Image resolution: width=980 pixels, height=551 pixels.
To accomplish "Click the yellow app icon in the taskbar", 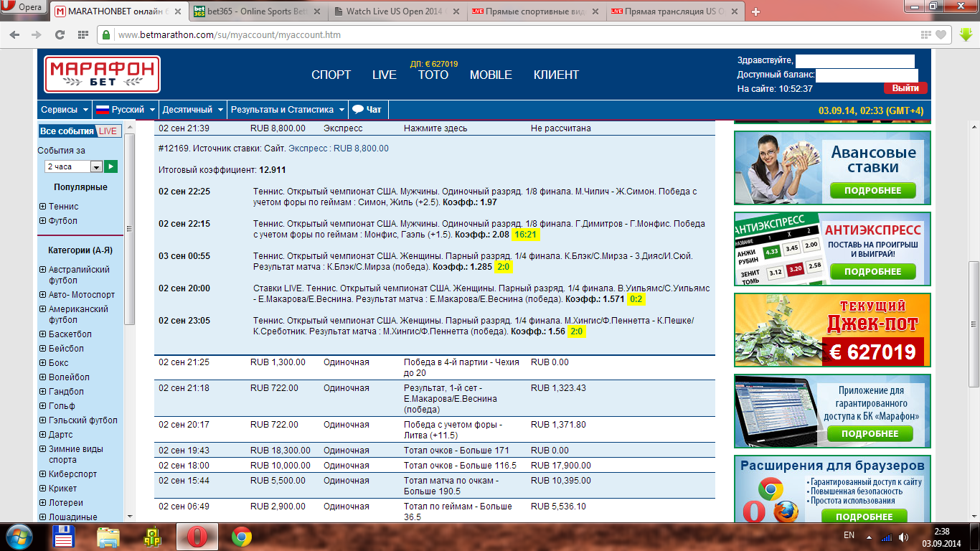I will (x=152, y=536).
